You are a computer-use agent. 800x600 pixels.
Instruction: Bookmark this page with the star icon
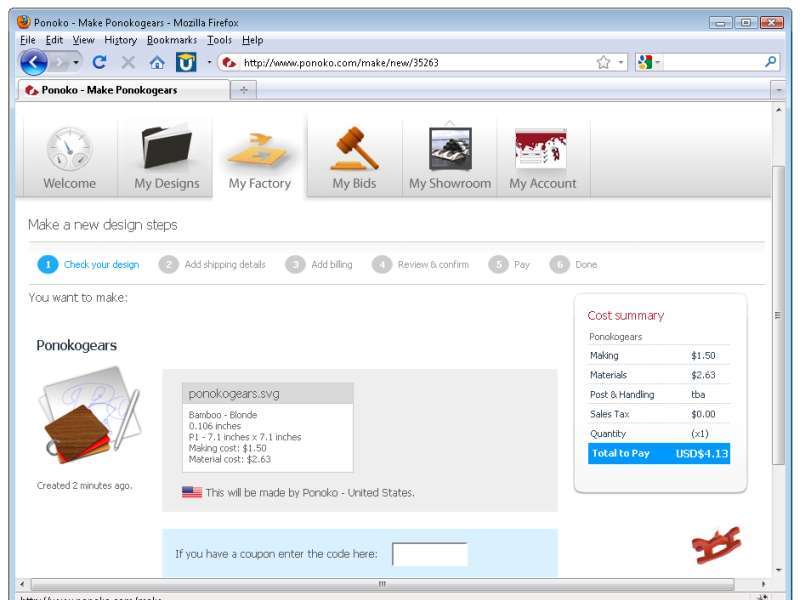604,63
